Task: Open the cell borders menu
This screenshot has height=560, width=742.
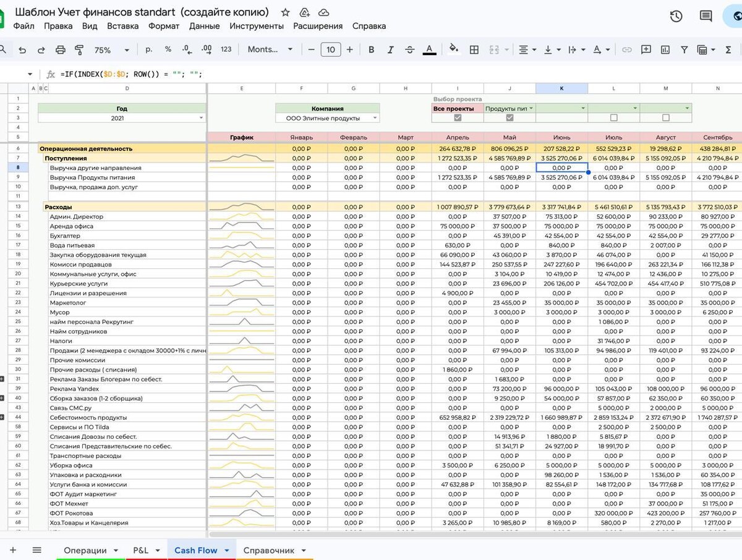Action: pos(474,50)
